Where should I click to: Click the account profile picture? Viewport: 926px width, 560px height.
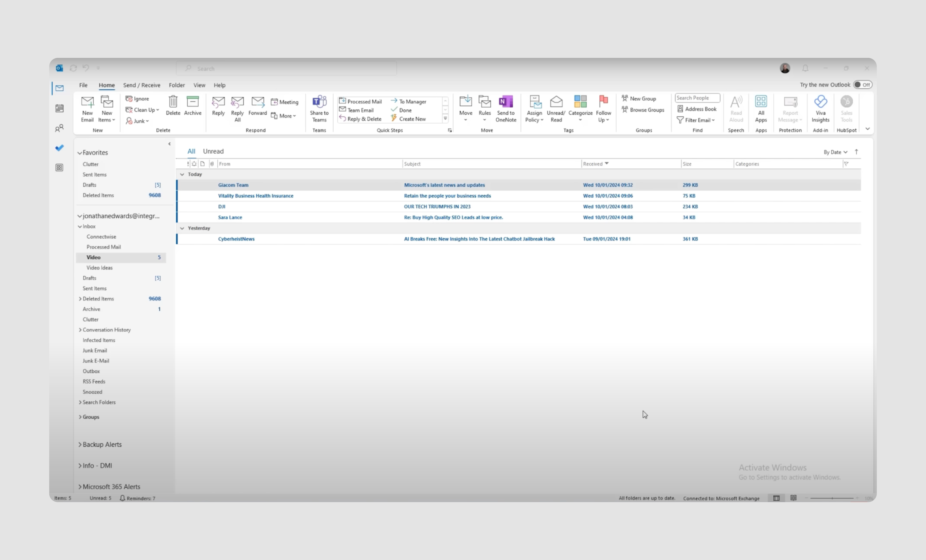click(785, 68)
